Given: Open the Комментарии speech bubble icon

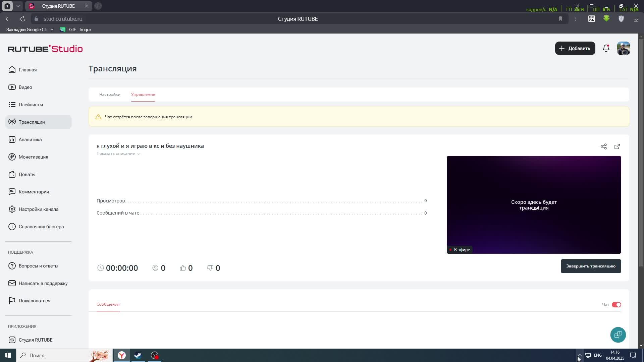Looking at the screenshot, I should coord(12,192).
